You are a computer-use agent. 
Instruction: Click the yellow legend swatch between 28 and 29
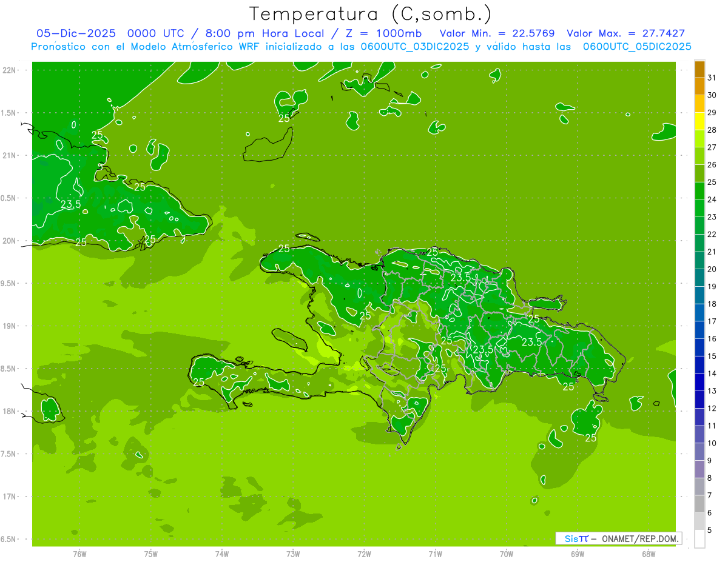[x=699, y=121]
